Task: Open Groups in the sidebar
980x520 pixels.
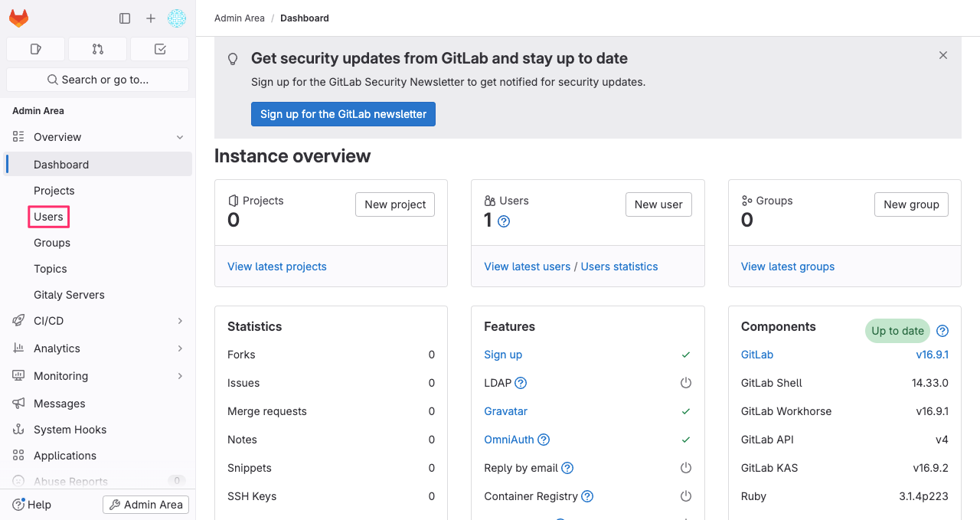Action: (98, 243)
